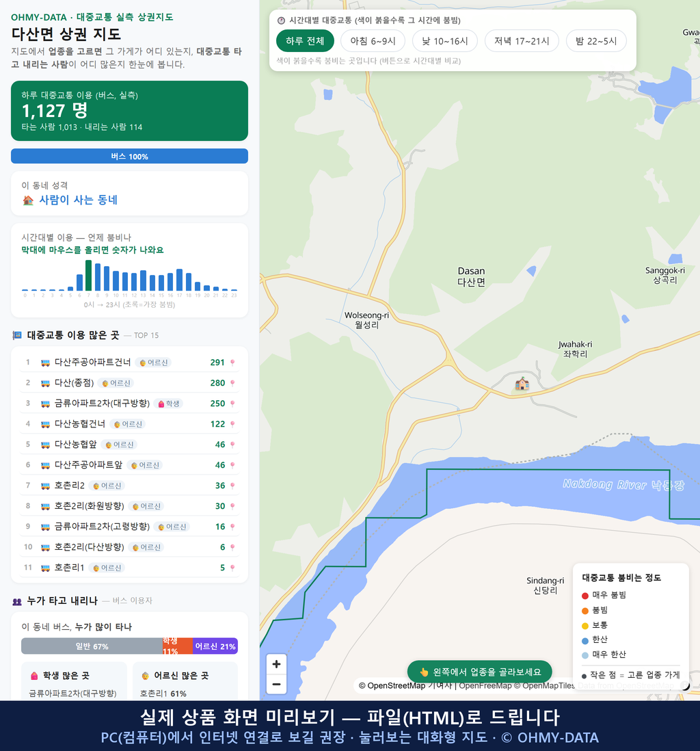Click the 학생 tag on 금류아파트2차(대구방향)

pos(169,404)
